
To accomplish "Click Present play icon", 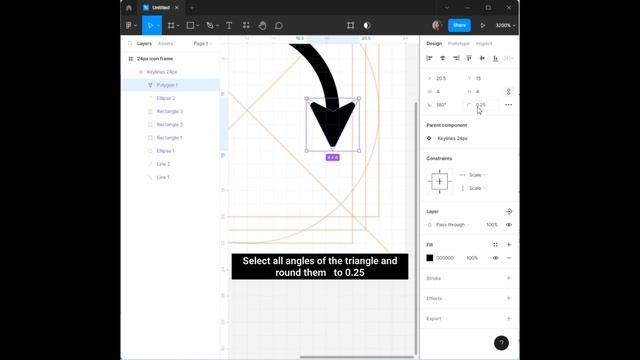I will point(482,25).
